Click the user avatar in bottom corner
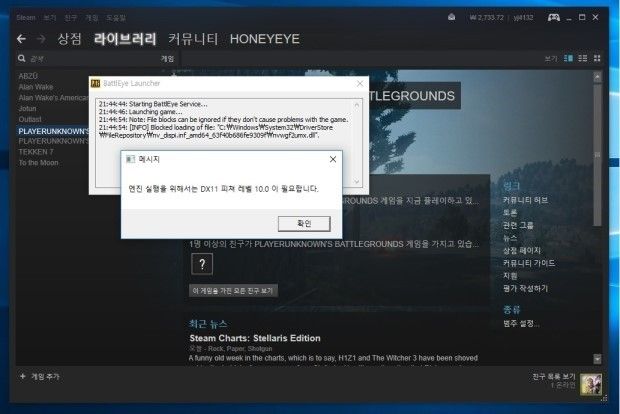 coord(591,384)
